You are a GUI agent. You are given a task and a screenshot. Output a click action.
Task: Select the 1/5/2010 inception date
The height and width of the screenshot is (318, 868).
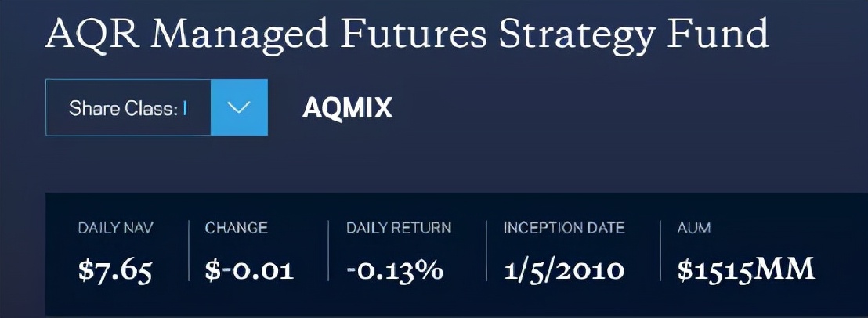tap(564, 269)
